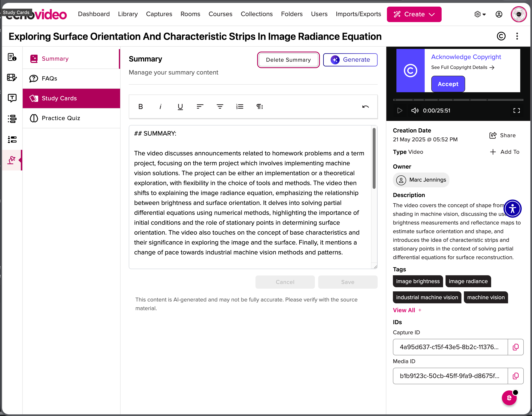Switch to the FAQs tab
The image size is (532, 416).
point(71,78)
